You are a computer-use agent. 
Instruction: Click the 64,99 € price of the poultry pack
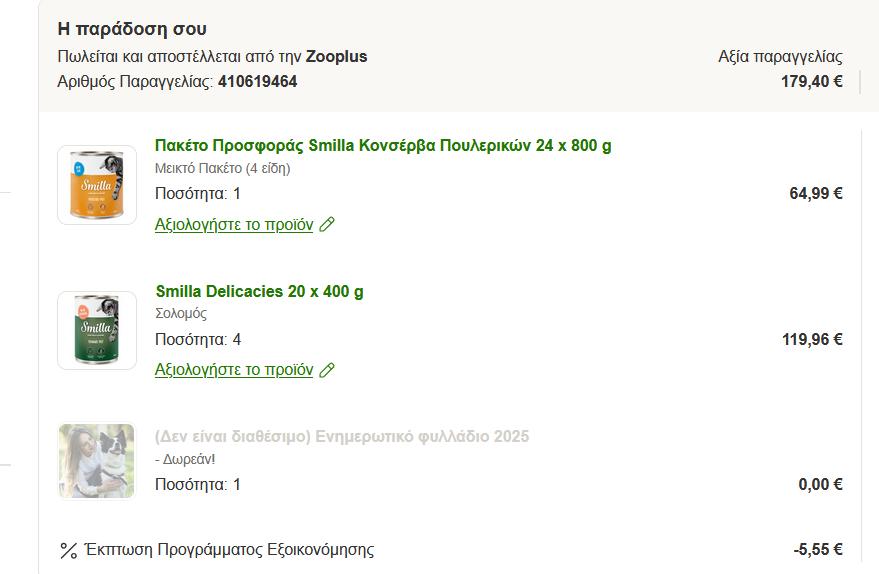click(815, 194)
